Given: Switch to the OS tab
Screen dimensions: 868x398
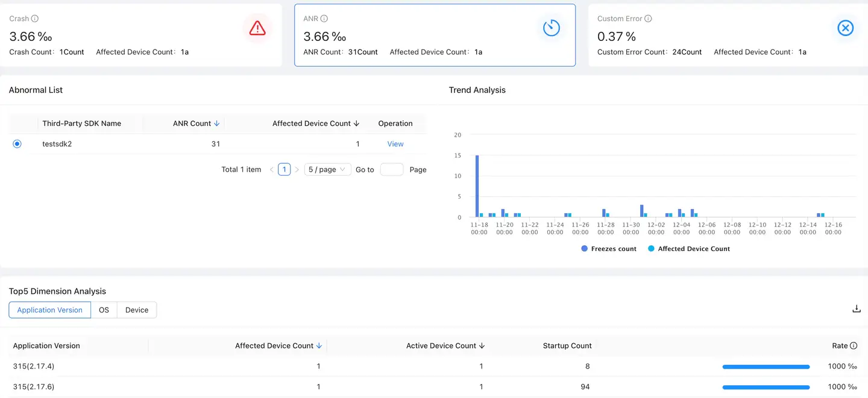Looking at the screenshot, I should coord(104,310).
